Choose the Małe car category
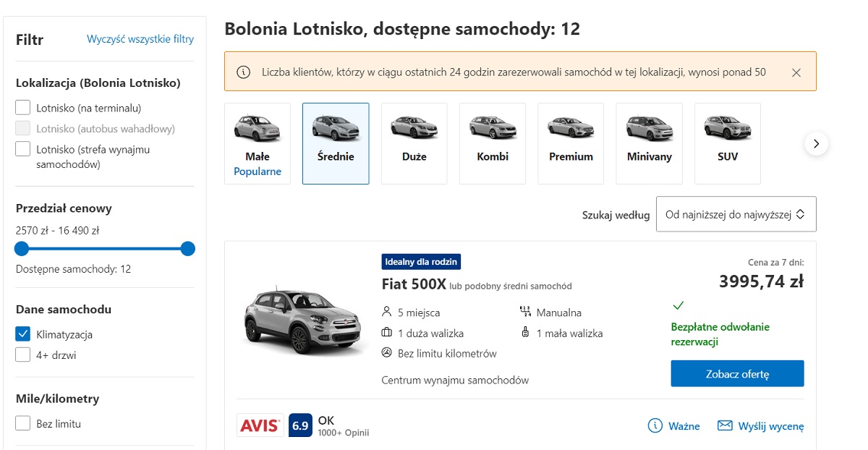The width and height of the screenshot is (868, 450). tap(257, 143)
